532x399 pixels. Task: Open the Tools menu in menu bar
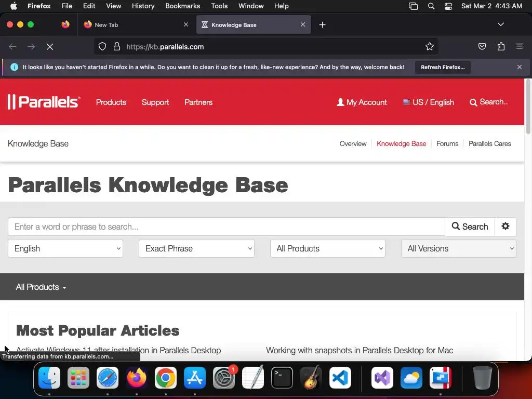click(219, 6)
